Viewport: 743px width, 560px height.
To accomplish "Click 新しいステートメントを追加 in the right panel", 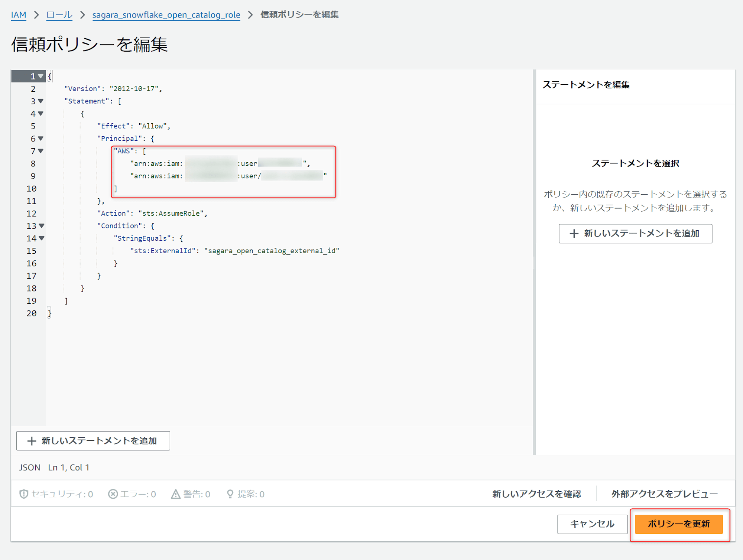I will coord(635,234).
